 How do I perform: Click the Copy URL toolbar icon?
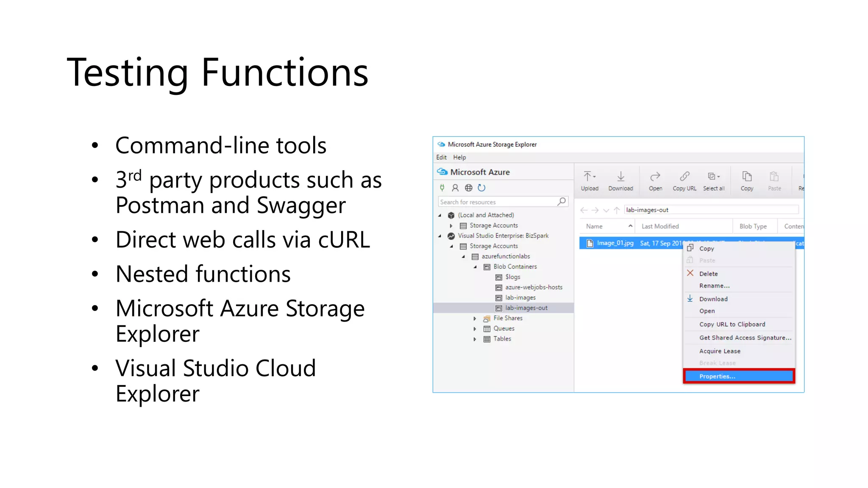pos(684,181)
